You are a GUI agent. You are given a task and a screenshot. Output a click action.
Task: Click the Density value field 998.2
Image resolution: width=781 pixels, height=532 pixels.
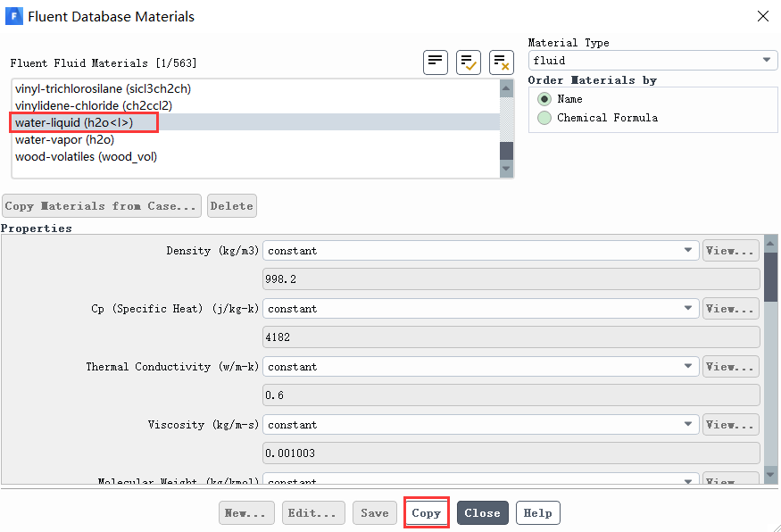[x=511, y=279]
